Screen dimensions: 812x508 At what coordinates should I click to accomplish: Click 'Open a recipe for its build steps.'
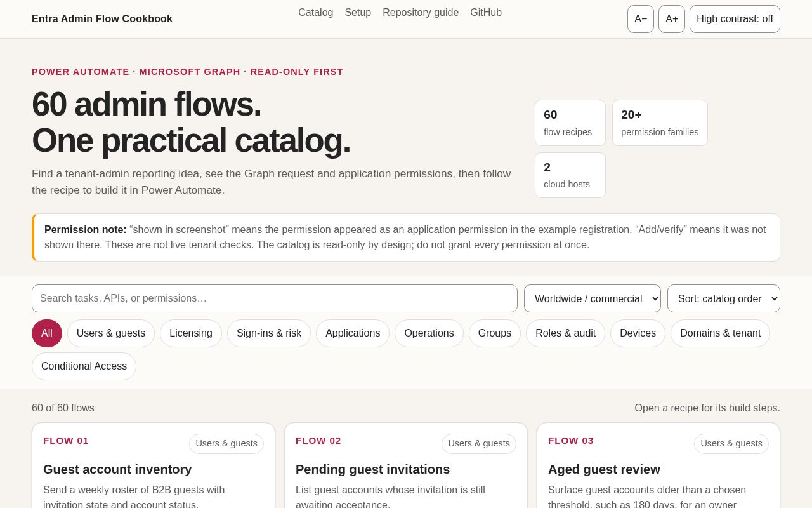click(x=707, y=408)
